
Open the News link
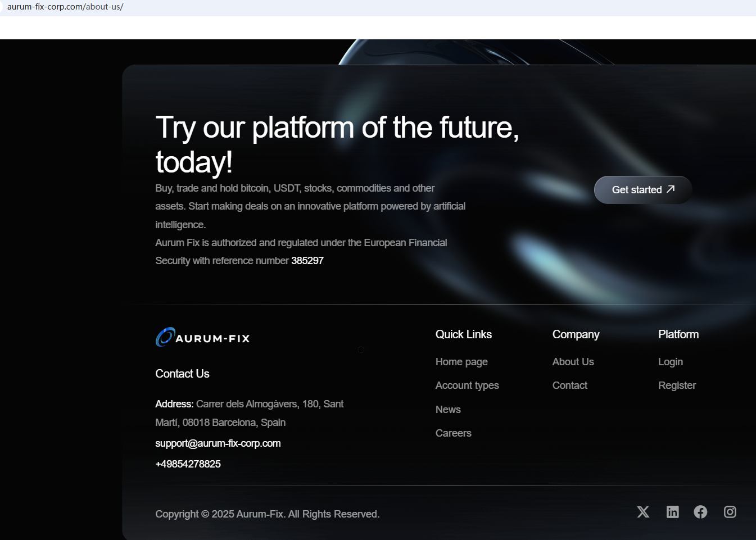click(x=448, y=410)
